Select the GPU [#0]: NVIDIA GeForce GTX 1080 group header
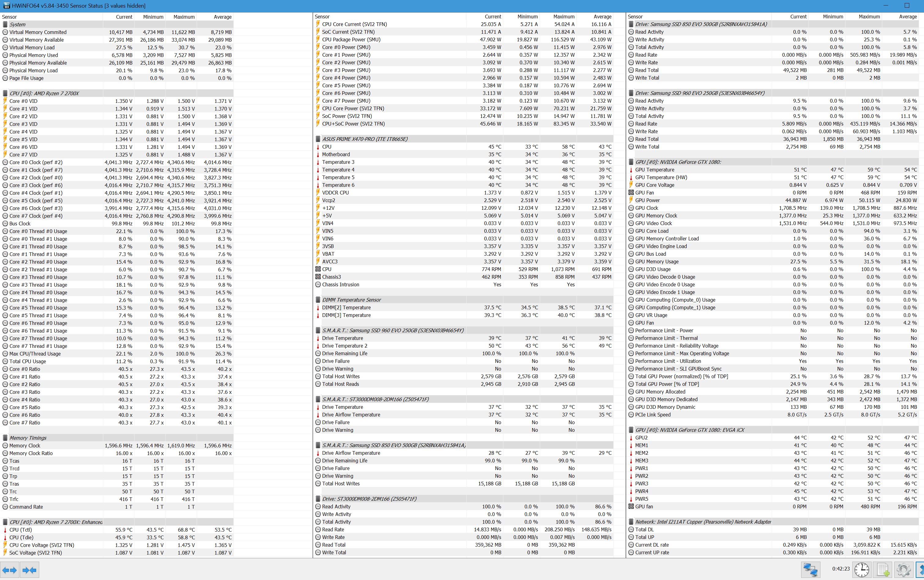Viewport: 924px width, 580px height. click(678, 162)
